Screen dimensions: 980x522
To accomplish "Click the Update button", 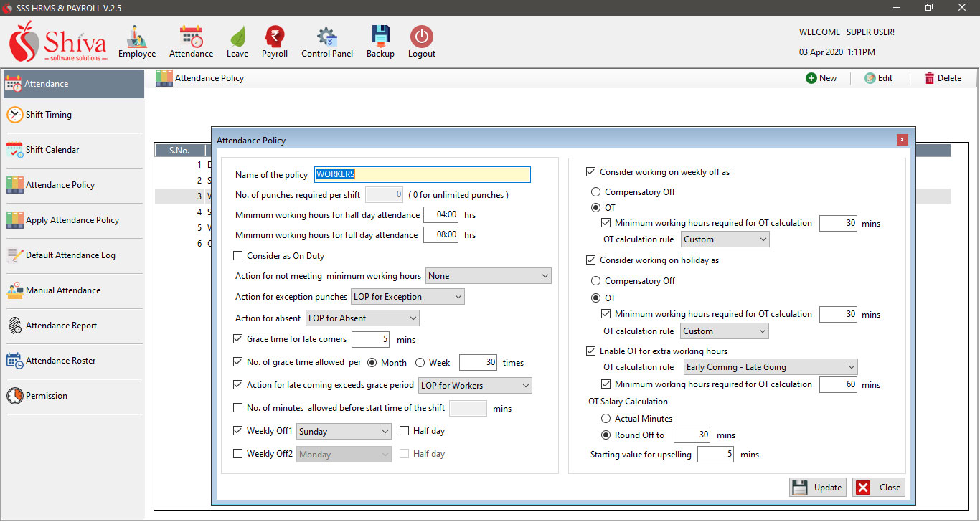I will [x=818, y=488].
